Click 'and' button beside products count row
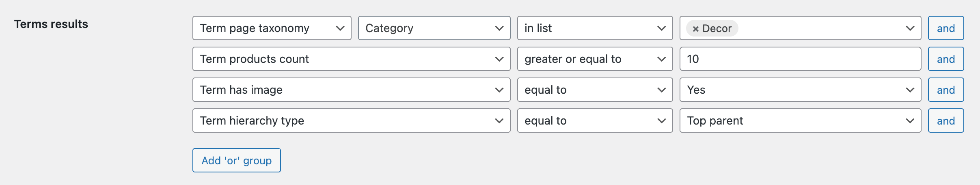 point(945,59)
